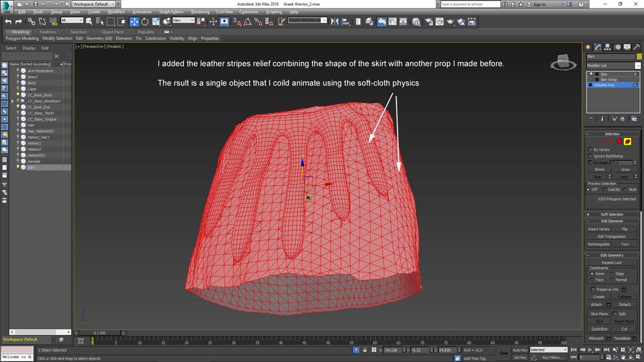The image size is (644, 362).
Task: Click the Skirt object name field
Action: [x=611, y=57]
